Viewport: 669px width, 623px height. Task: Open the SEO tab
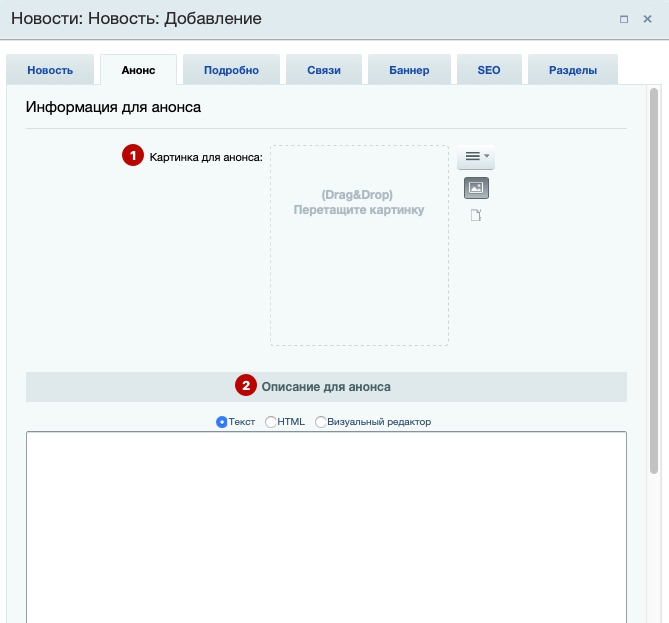(x=489, y=70)
